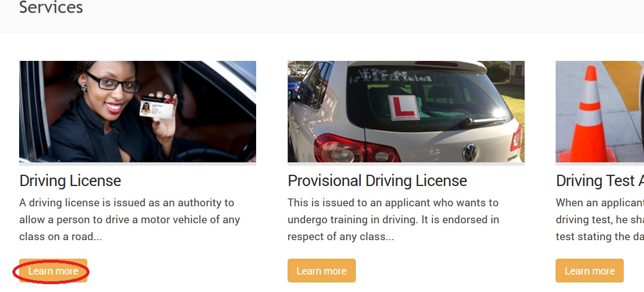Click the driving test description text
The height and width of the screenshot is (292, 644).
click(x=600, y=220)
